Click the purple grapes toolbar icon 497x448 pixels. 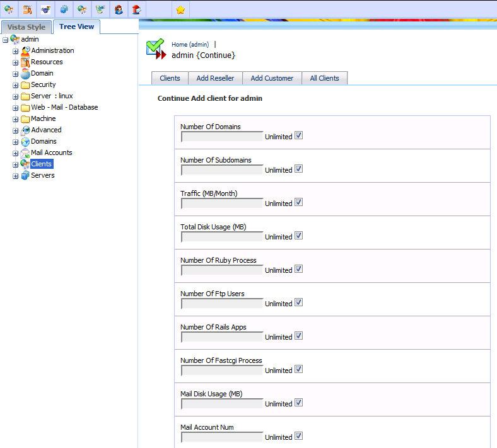[45, 9]
